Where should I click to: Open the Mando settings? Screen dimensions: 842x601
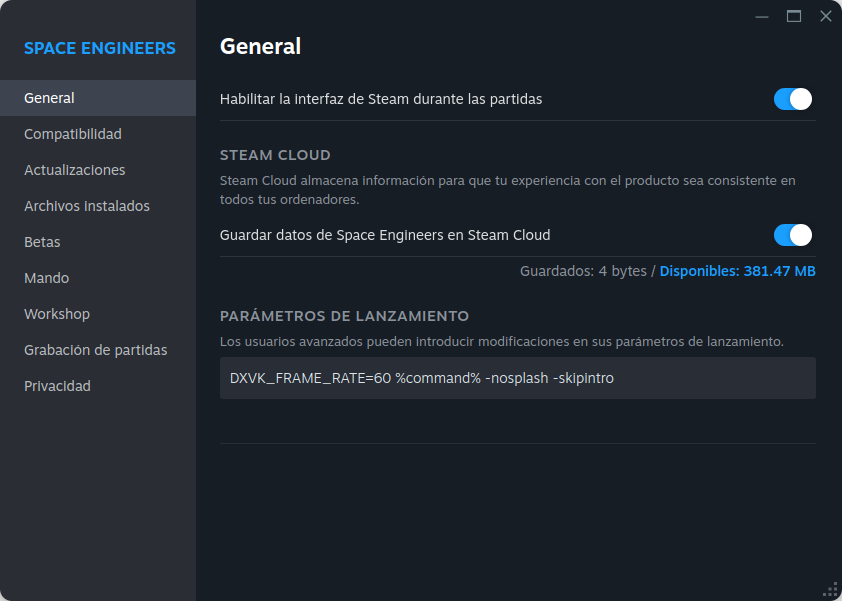[x=98, y=278]
